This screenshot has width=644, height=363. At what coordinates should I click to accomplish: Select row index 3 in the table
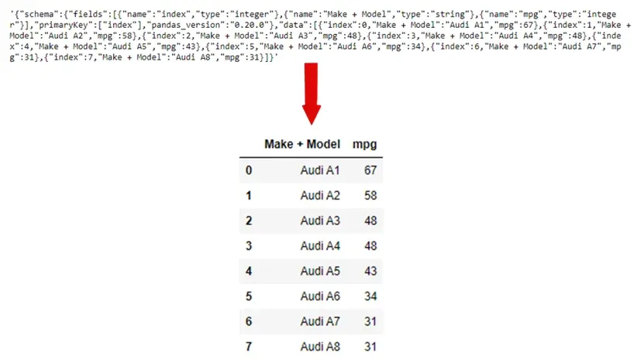coord(249,246)
